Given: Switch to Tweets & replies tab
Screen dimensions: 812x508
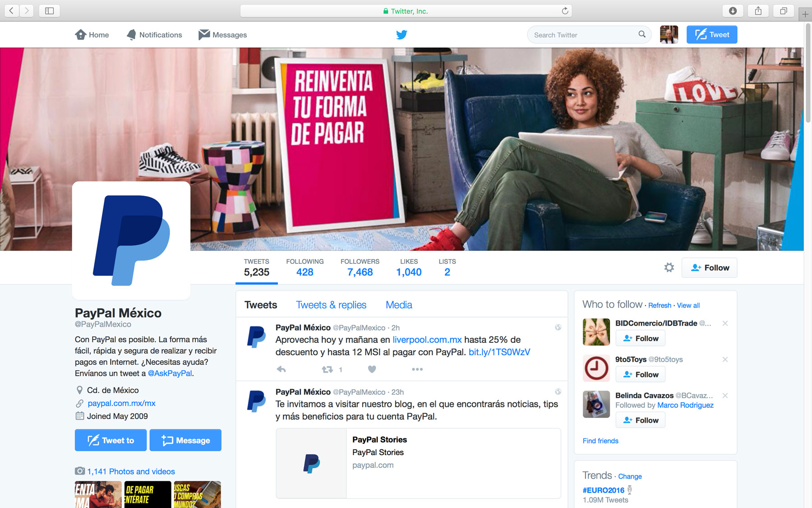Looking at the screenshot, I should [x=331, y=305].
